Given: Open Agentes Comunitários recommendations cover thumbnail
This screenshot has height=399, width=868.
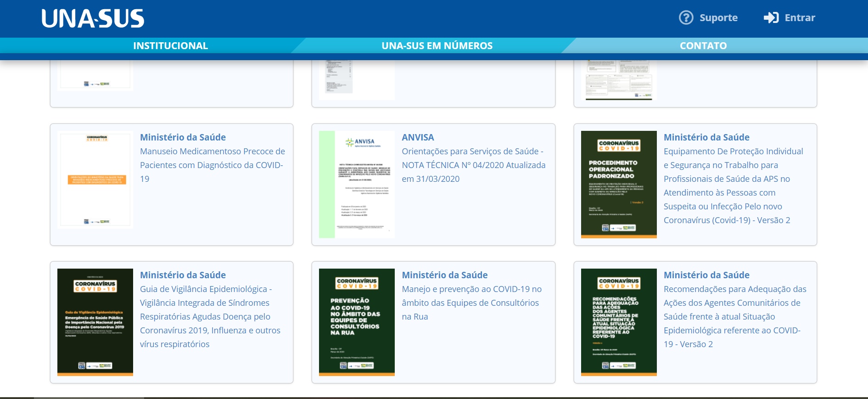Looking at the screenshot, I should pos(618,322).
